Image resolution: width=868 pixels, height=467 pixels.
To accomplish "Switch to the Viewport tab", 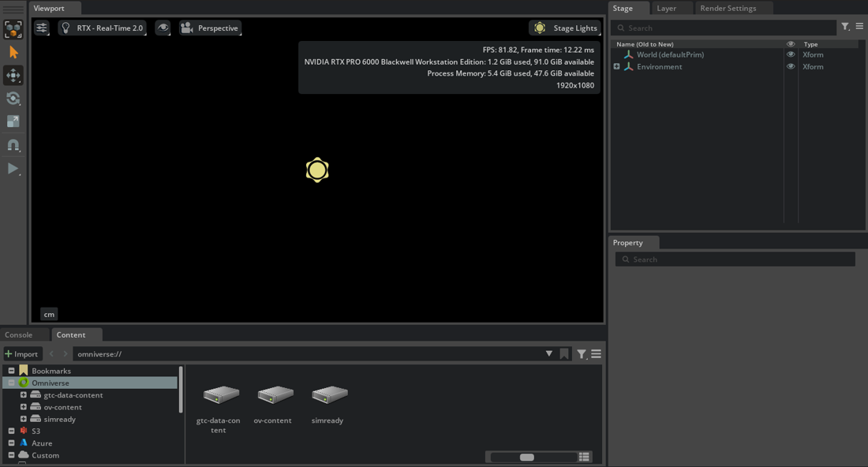I will click(49, 9).
